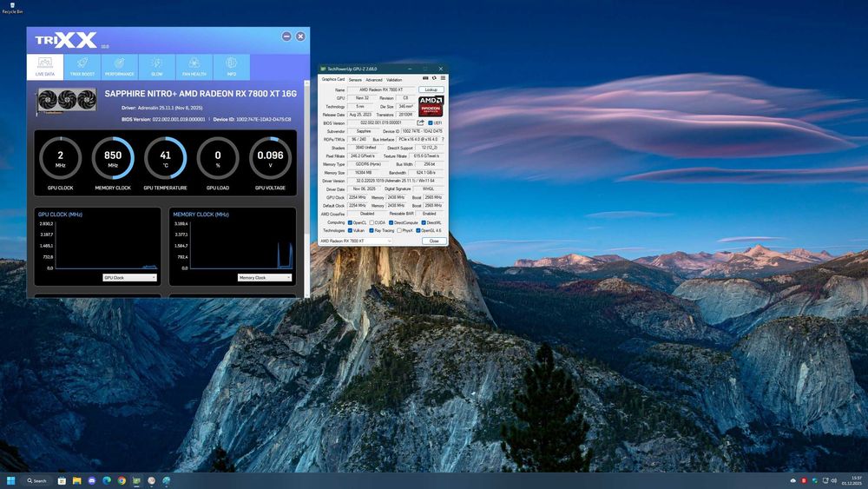Click the volume speaker tray icon
The image size is (868, 489).
833,480
